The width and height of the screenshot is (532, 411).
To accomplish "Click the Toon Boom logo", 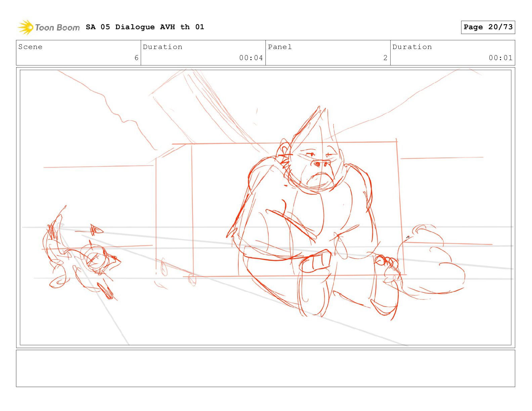I will pyautogui.click(x=49, y=27).
